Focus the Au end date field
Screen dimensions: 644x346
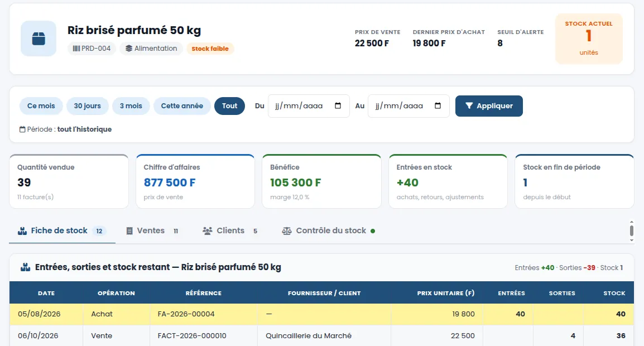point(408,106)
